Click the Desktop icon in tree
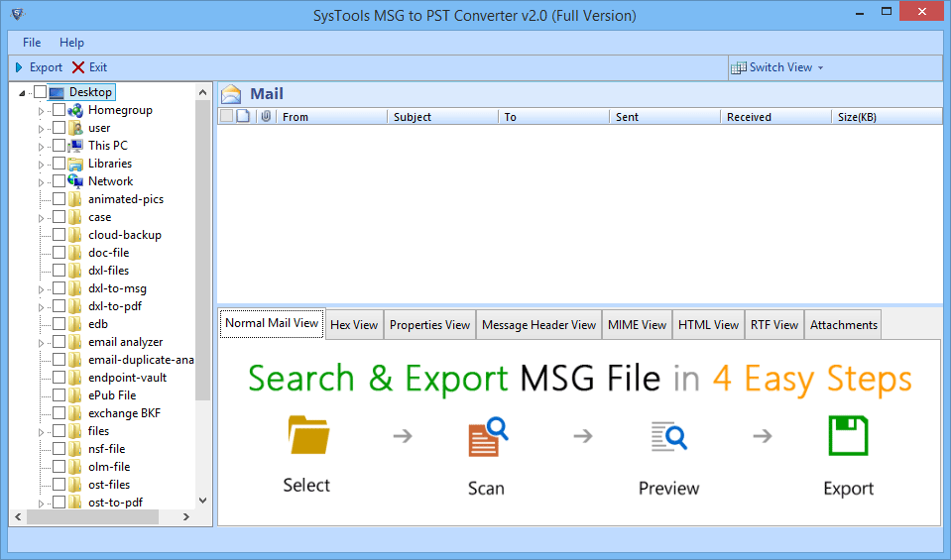 coord(57,93)
